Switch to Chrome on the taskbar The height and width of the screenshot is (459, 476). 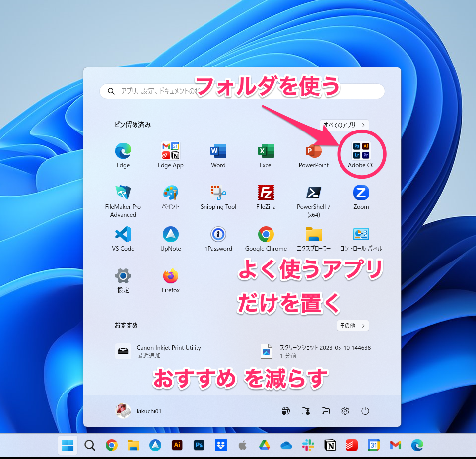point(111,445)
